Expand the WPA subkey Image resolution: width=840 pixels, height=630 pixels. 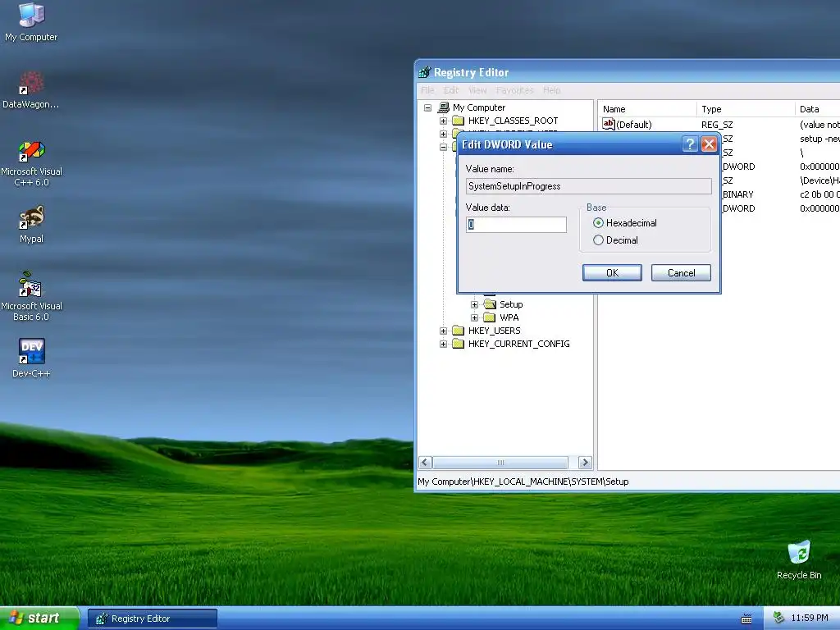475,317
